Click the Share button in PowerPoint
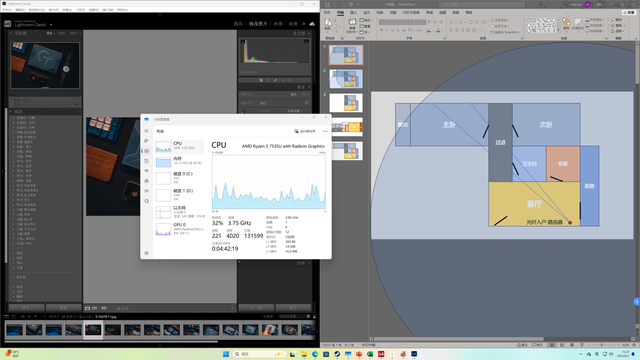Viewport: 640px width, 360px height. coord(630,13)
